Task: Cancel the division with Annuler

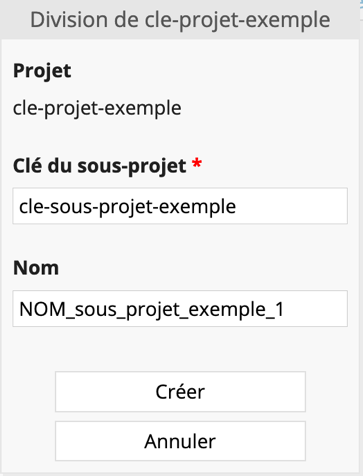Action: 180,441
